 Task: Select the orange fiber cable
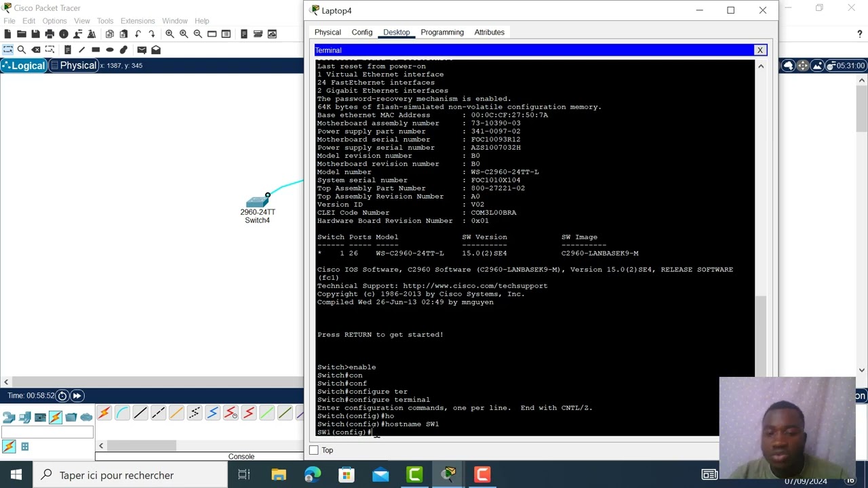(x=176, y=413)
